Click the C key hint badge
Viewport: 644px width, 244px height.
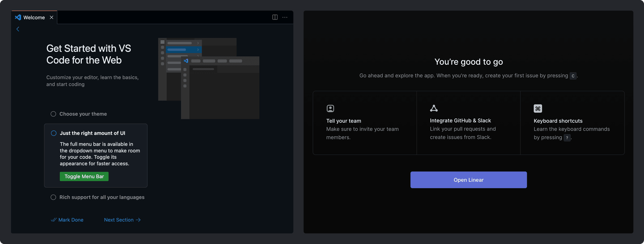pyautogui.click(x=573, y=76)
